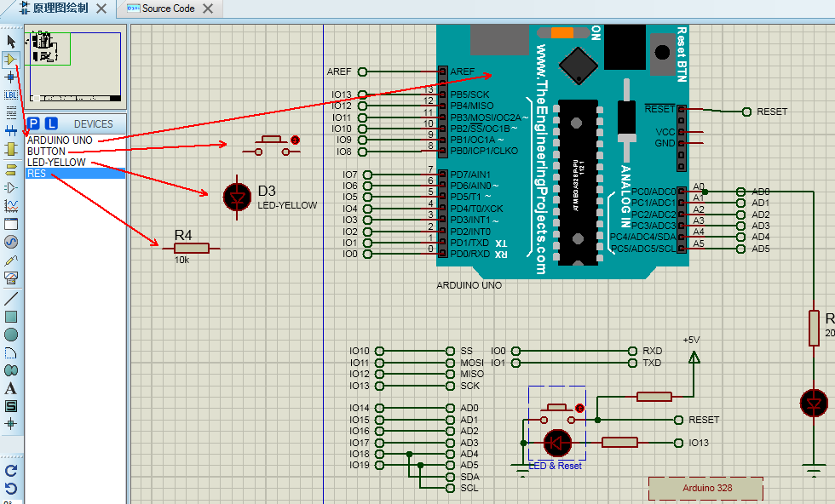The height and width of the screenshot is (504, 835).
Task: Click the RESET terminal right of board
Action: (746, 112)
